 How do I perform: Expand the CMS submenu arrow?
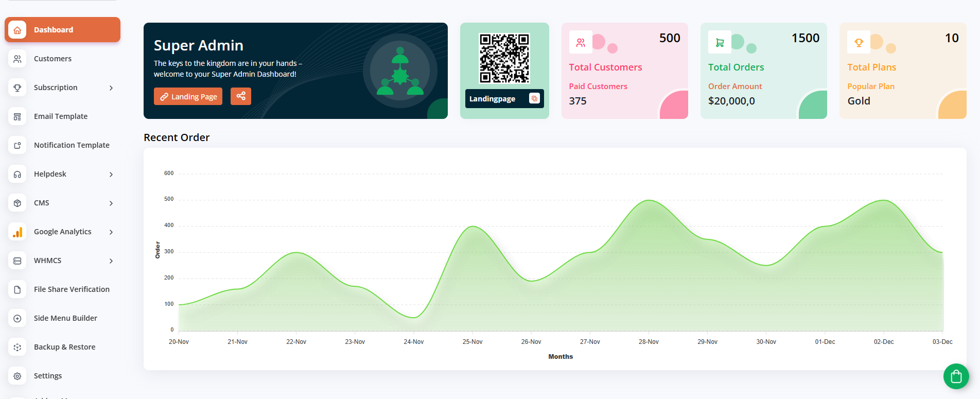pos(111,203)
